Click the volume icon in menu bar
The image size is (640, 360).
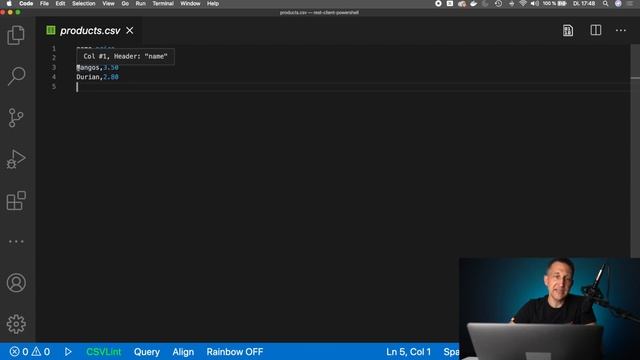tap(535, 4)
